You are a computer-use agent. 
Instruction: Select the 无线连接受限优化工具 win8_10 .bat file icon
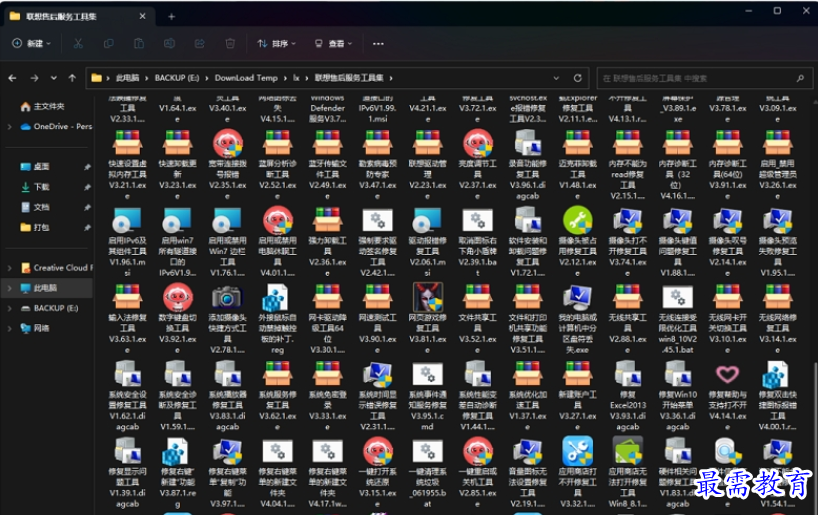[x=678, y=297]
